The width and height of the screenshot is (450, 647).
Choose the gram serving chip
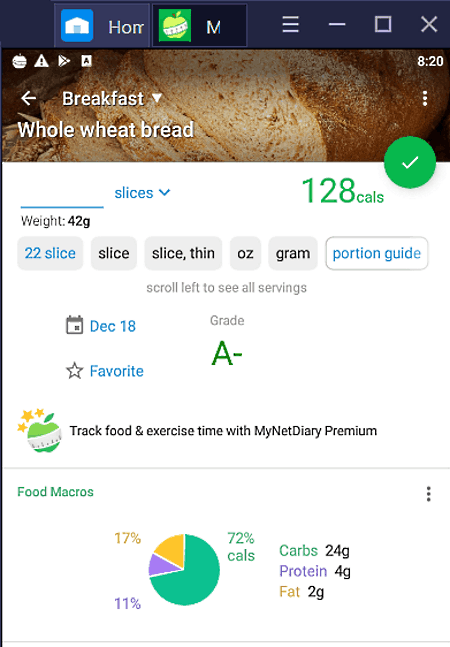293,253
